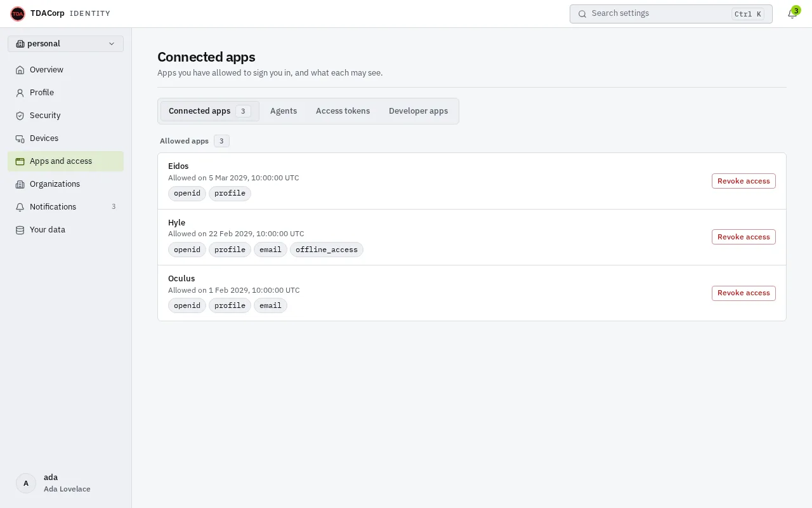Open the Developer apps tab
The width and height of the screenshot is (812, 508).
coord(418,111)
